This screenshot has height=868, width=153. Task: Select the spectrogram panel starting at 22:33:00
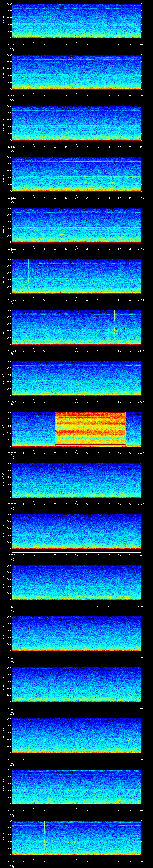point(76,225)
